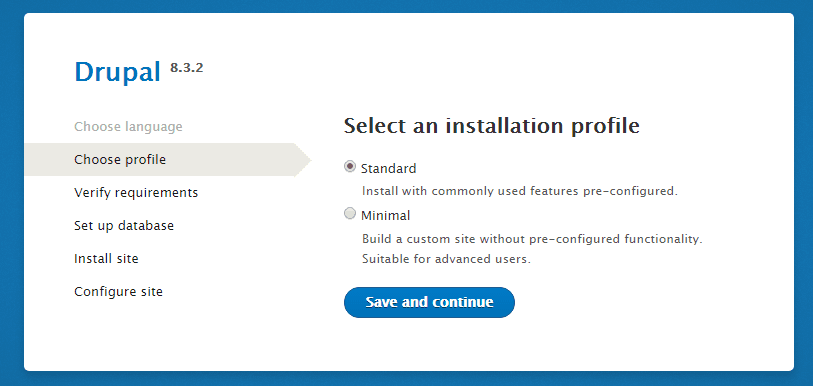Click the custom site without pre-configured description
Screen dimensions: 813x386
point(532,239)
